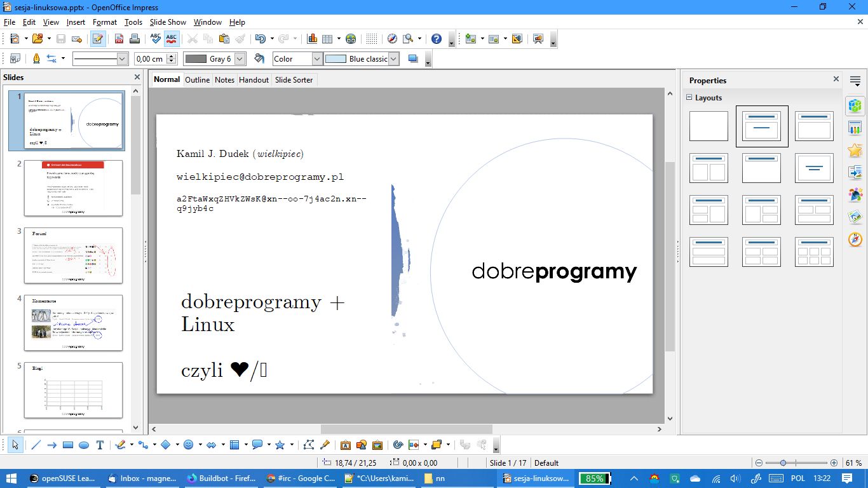Adjust the status bar zoom slider

coord(783,463)
